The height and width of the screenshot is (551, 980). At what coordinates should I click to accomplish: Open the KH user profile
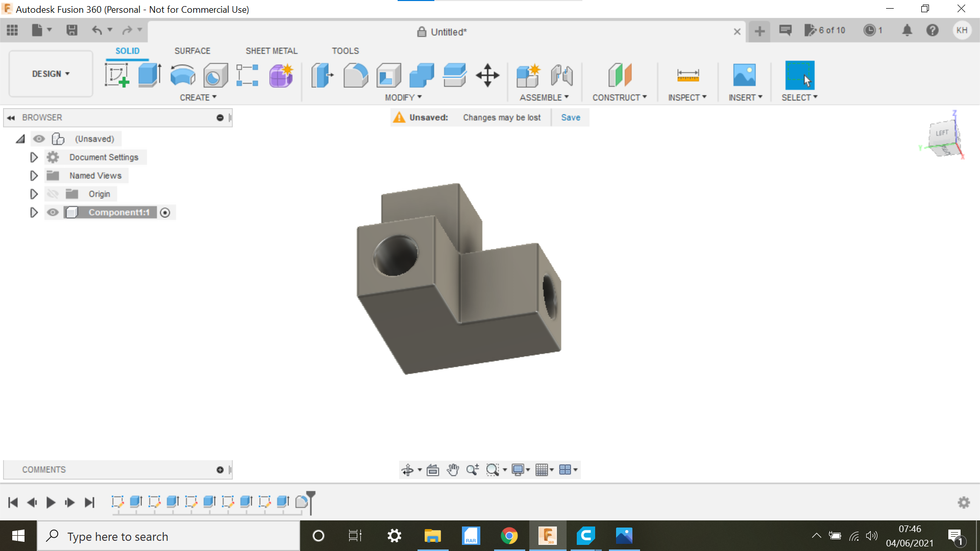pyautogui.click(x=962, y=30)
